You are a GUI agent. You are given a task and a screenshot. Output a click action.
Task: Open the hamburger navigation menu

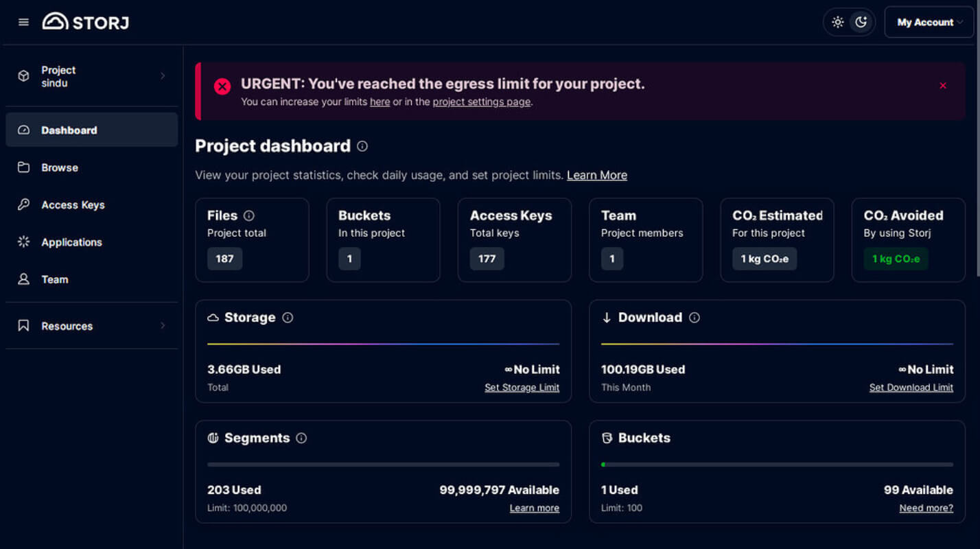23,22
